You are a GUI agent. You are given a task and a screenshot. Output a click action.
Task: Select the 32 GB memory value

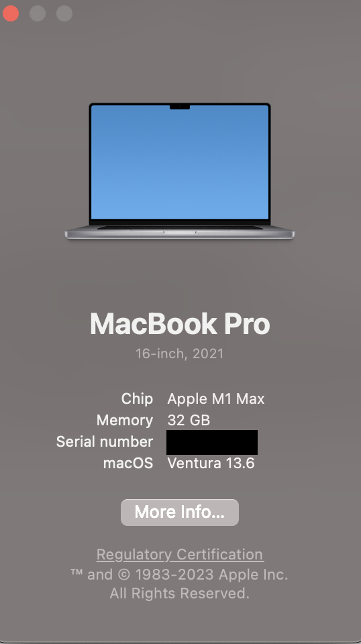coord(189,420)
